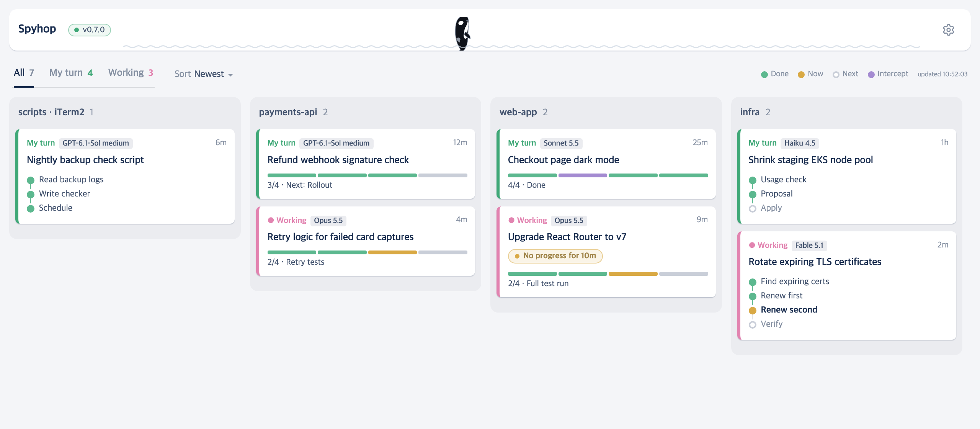
Task: Click the No progress for 10m warning
Action: pos(555,256)
